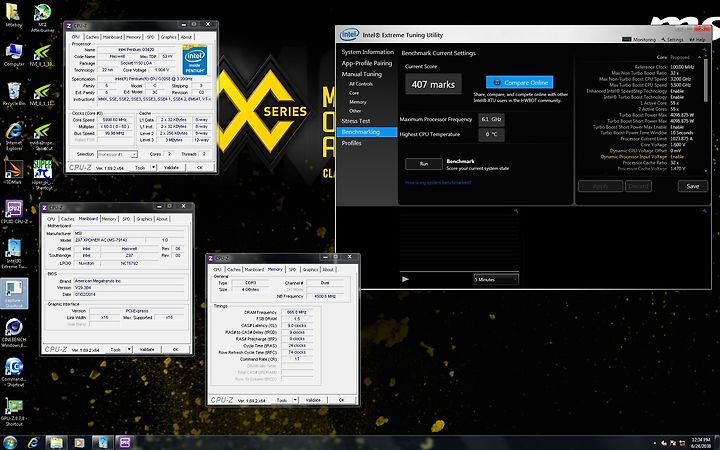Click the XTU settings list scrollbar
Image resolution: width=720 pixels, height=450 pixels.
pyautogui.click(x=706, y=82)
